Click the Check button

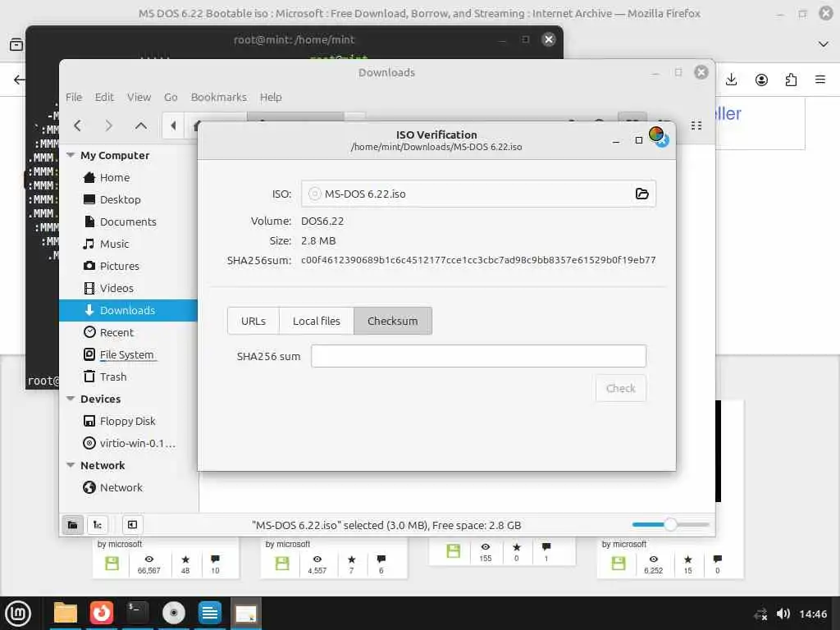tap(621, 388)
